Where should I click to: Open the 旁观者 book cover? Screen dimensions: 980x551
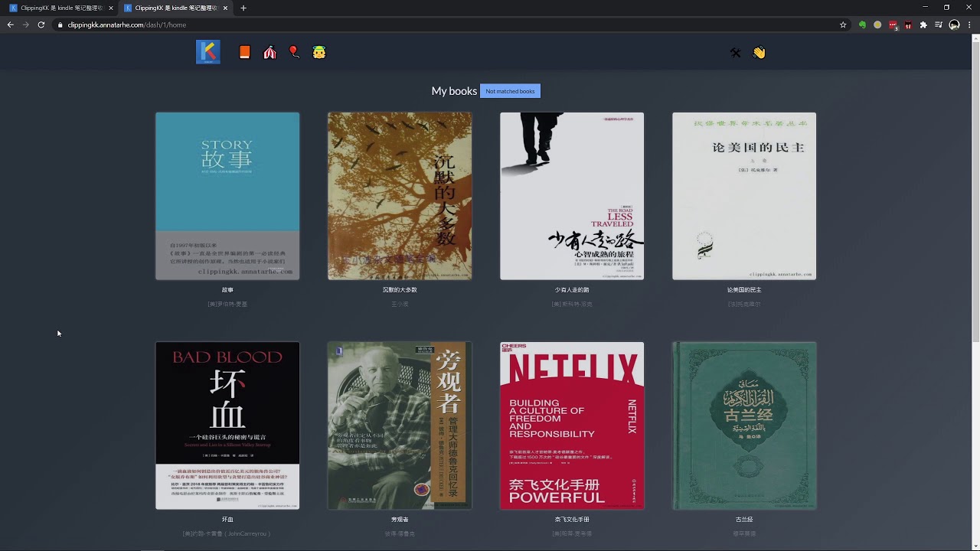[400, 425]
